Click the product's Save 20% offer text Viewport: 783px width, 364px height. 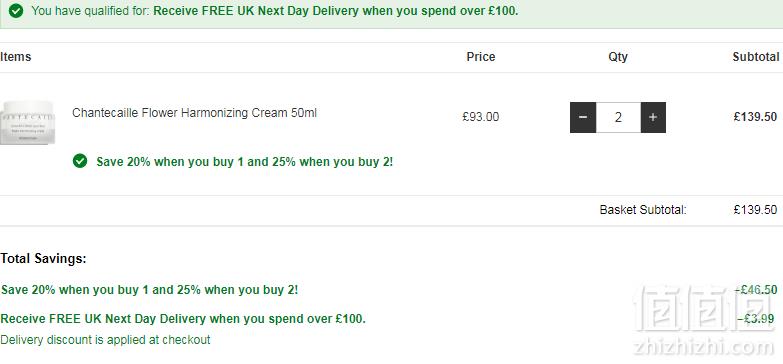point(245,162)
